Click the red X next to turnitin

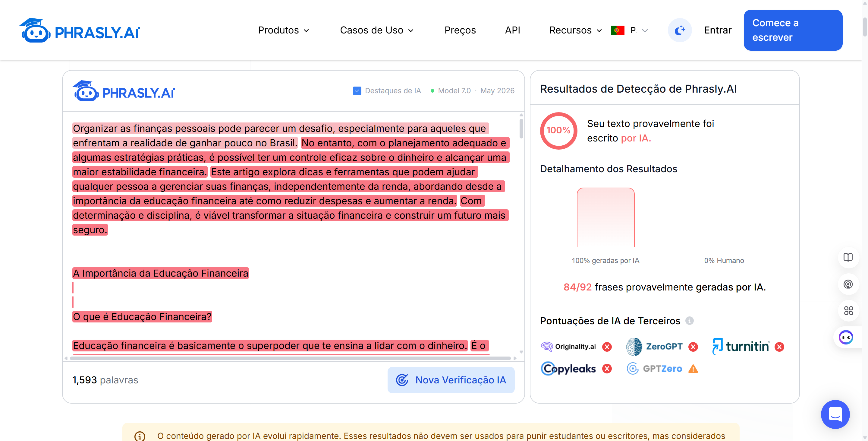(x=779, y=347)
